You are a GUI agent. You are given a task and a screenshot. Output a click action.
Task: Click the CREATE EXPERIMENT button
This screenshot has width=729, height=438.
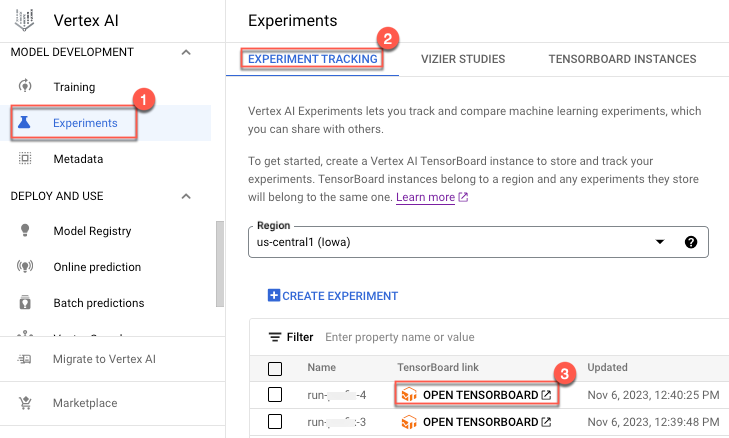coord(333,296)
